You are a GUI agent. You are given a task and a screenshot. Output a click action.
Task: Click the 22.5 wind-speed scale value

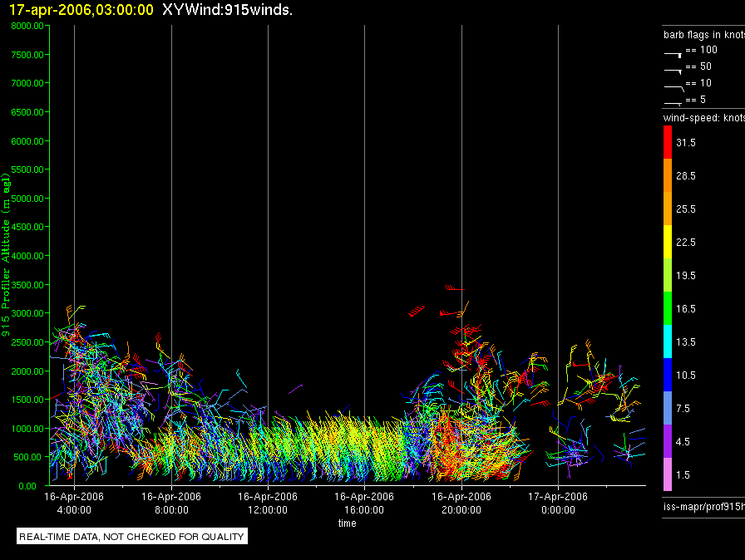[686, 243]
